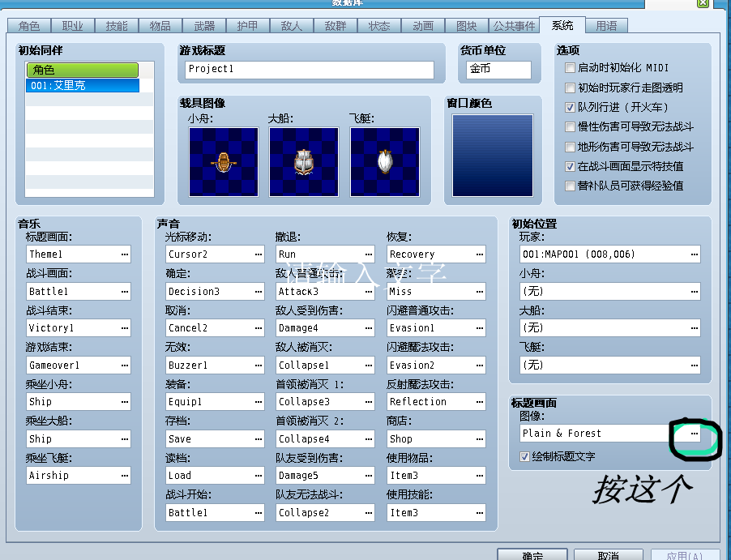Screen dimensions: 731x560
Task: Open the 大船 vehicle graphic
Action: pyautogui.click(x=304, y=162)
